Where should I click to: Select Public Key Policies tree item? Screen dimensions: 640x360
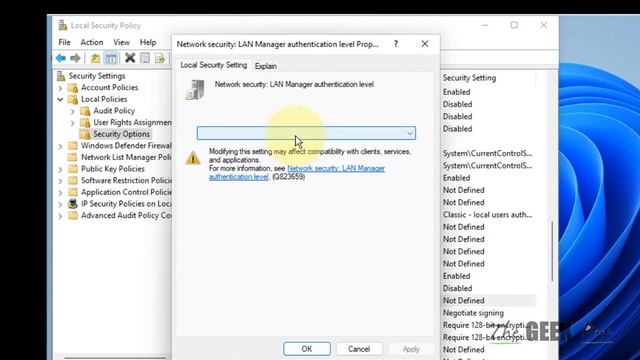(113, 169)
